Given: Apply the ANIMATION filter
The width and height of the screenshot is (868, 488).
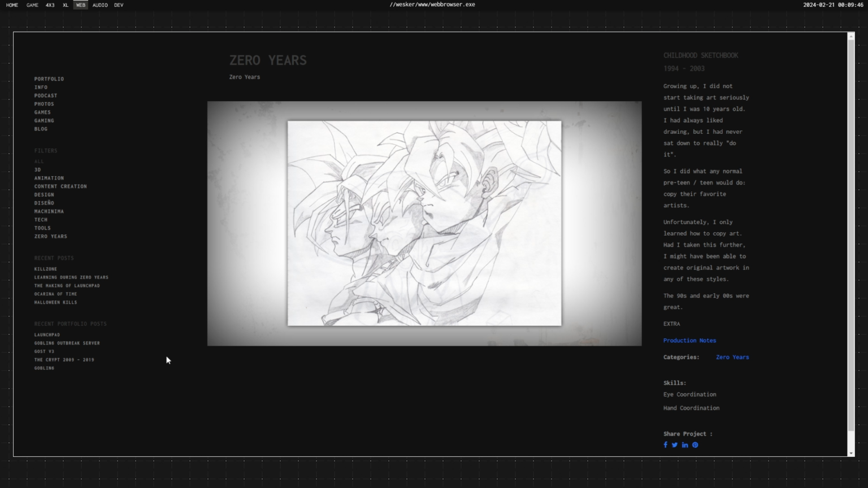Looking at the screenshot, I should pyautogui.click(x=49, y=178).
